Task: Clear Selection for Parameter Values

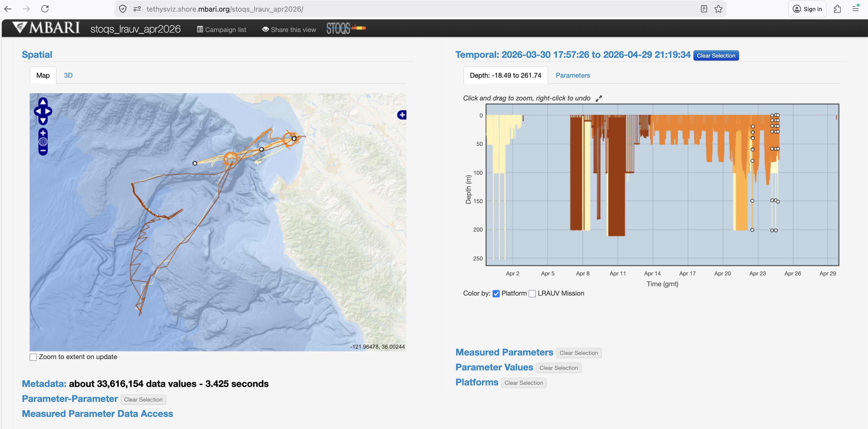Action: 558,368
